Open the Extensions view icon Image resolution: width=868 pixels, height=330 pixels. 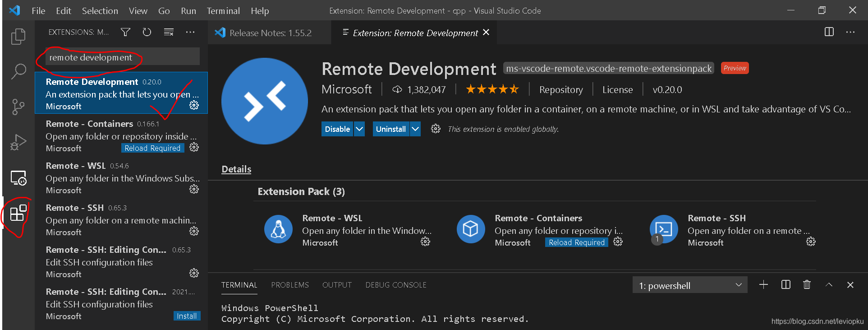18,213
